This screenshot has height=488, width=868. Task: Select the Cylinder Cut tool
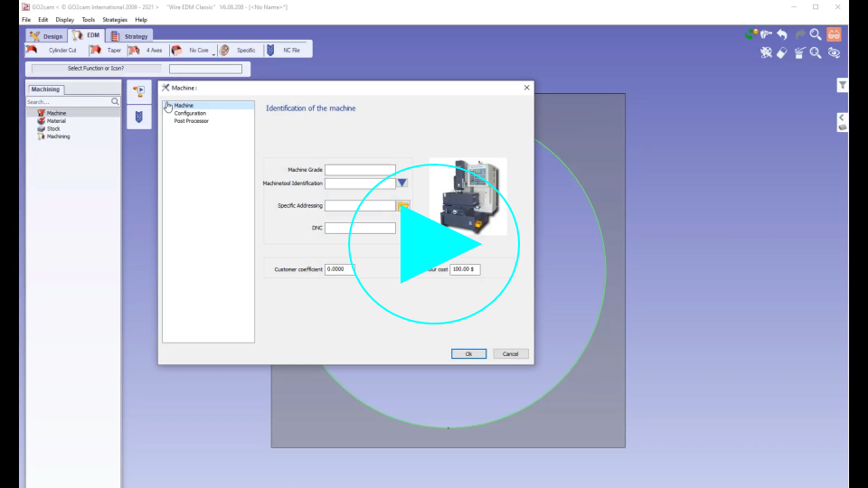[54, 51]
